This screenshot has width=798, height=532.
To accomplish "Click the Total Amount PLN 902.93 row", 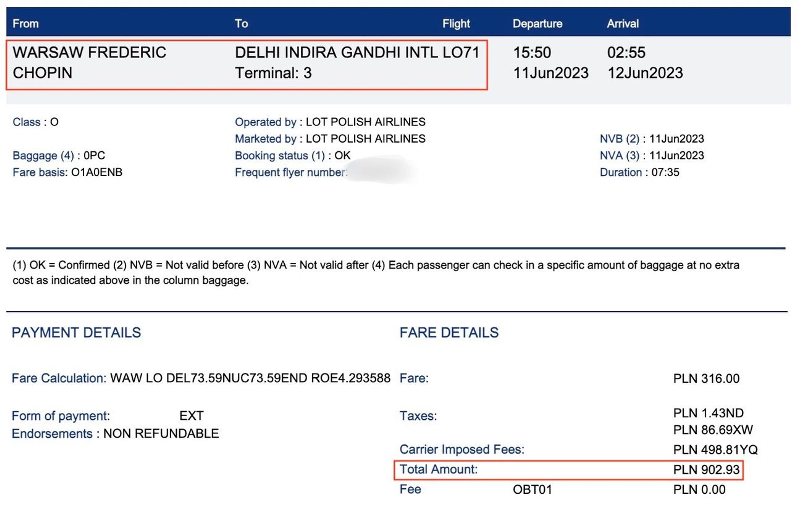I will (568, 470).
